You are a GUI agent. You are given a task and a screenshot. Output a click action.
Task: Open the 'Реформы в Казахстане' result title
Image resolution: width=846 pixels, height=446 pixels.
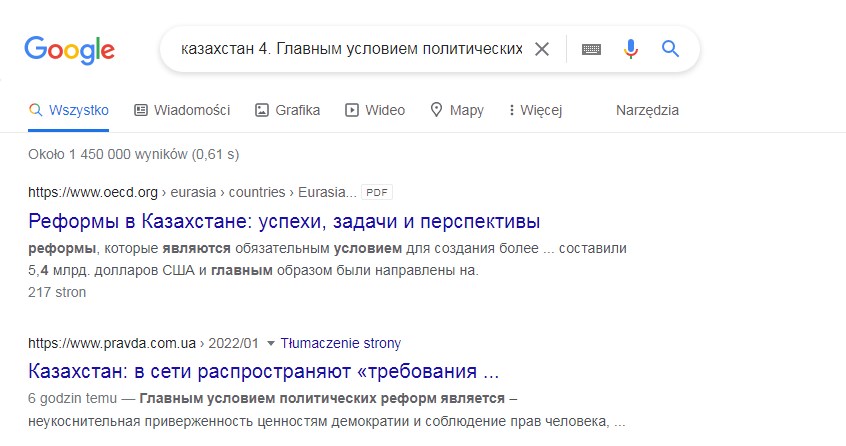pos(284,221)
